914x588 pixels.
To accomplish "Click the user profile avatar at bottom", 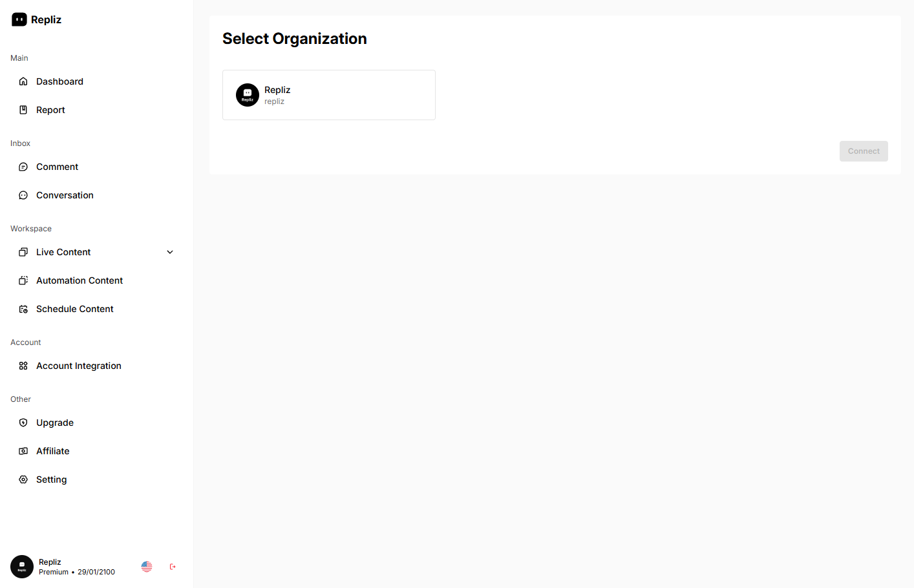I will point(22,567).
